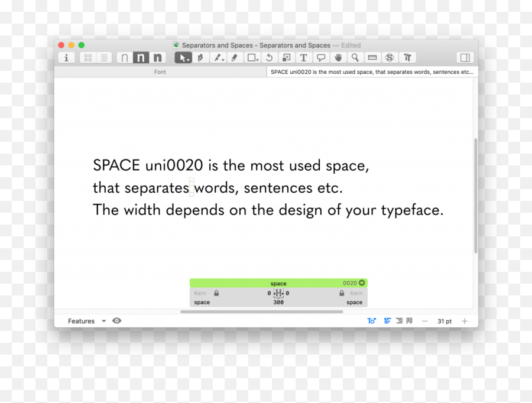Set vertical writing direction
The width and height of the screenshot is (532, 403).
coord(410,320)
